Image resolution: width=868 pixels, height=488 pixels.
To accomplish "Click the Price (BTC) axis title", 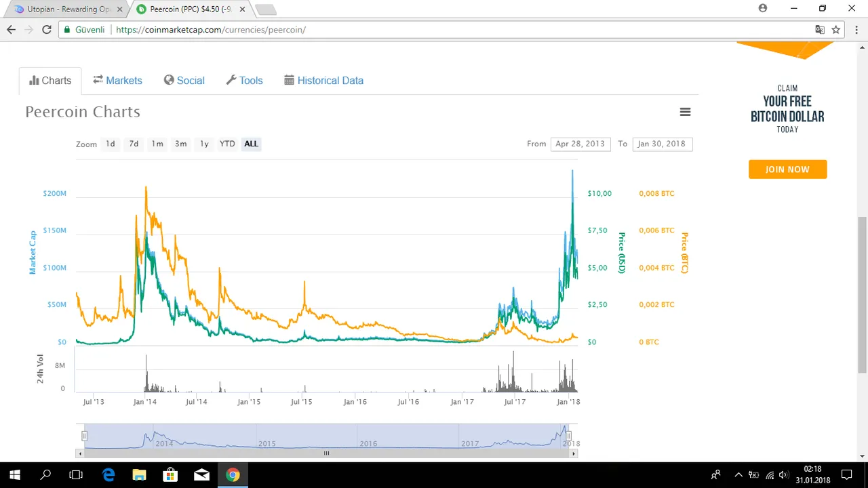I will point(684,253).
